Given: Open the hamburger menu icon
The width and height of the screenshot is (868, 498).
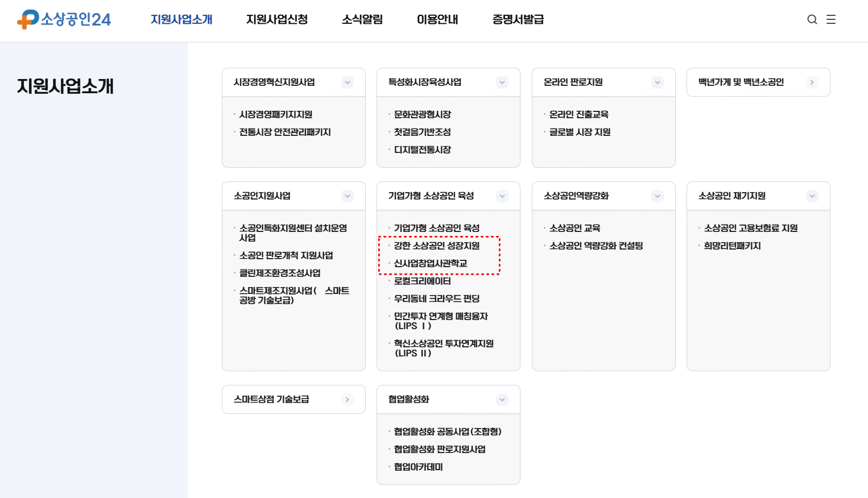Looking at the screenshot, I should point(831,19).
